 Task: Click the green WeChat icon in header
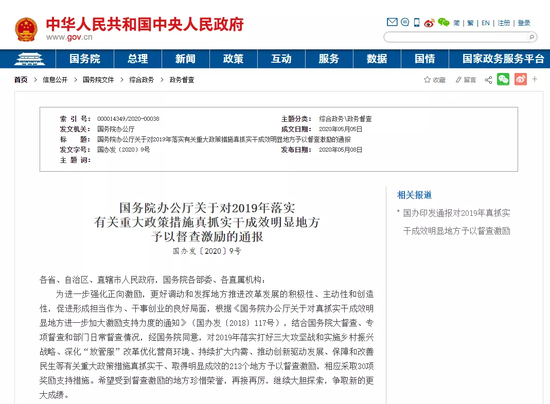pyautogui.click(x=443, y=22)
